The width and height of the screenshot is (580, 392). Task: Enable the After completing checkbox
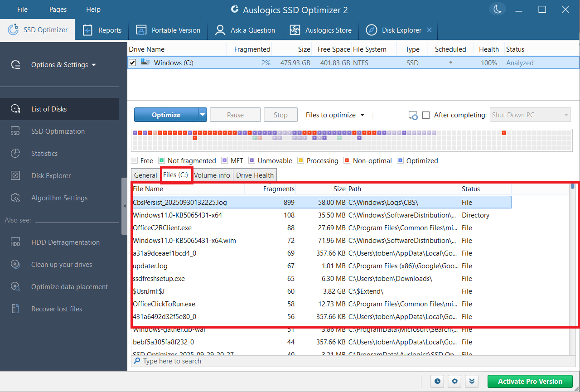pos(426,115)
